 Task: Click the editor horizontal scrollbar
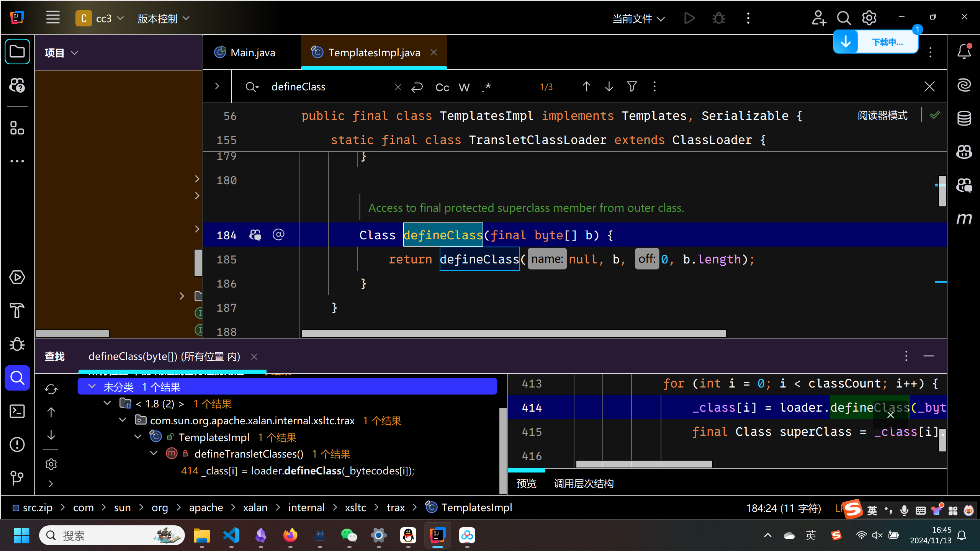tap(514, 333)
